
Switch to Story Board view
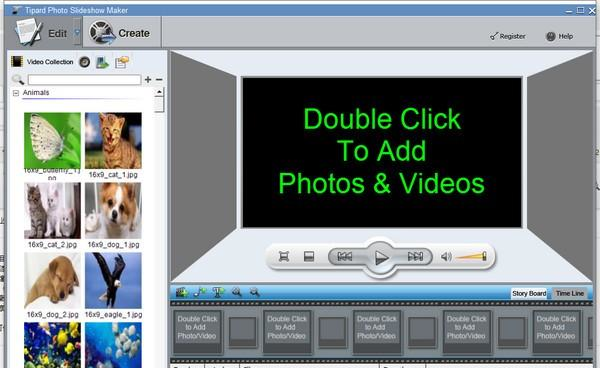tap(529, 293)
